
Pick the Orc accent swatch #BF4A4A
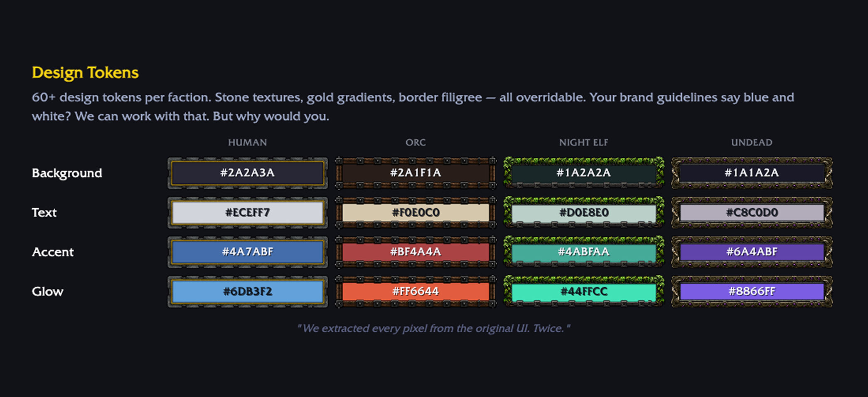416,252
